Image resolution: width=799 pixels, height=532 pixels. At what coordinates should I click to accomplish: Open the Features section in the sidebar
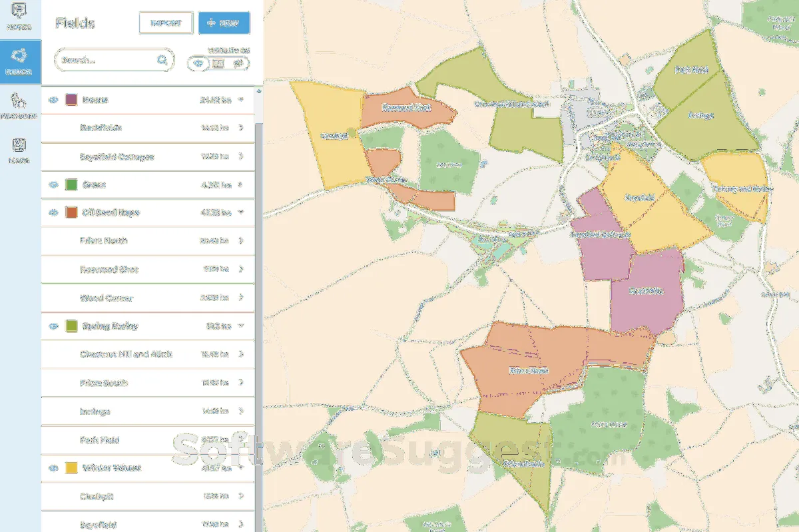19,105
